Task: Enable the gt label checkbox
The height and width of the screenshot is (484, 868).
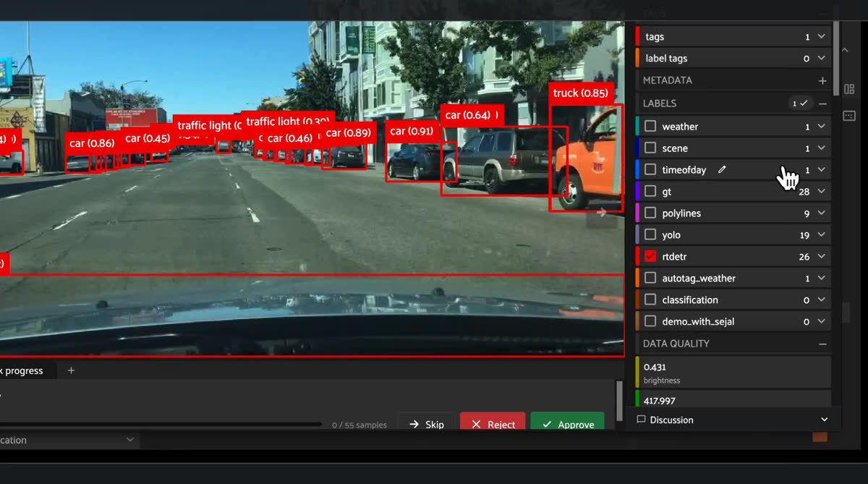Action: [x=650, y=191]
